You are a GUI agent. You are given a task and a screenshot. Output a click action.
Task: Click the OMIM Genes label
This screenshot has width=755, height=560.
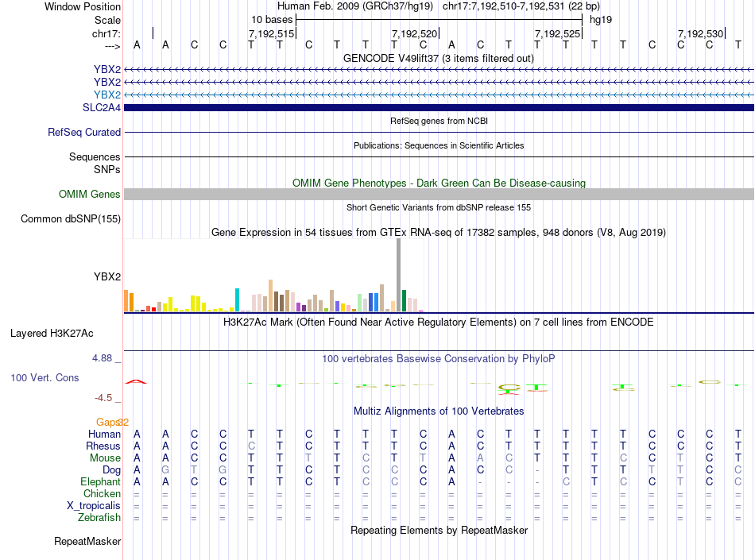click(90, 194)
